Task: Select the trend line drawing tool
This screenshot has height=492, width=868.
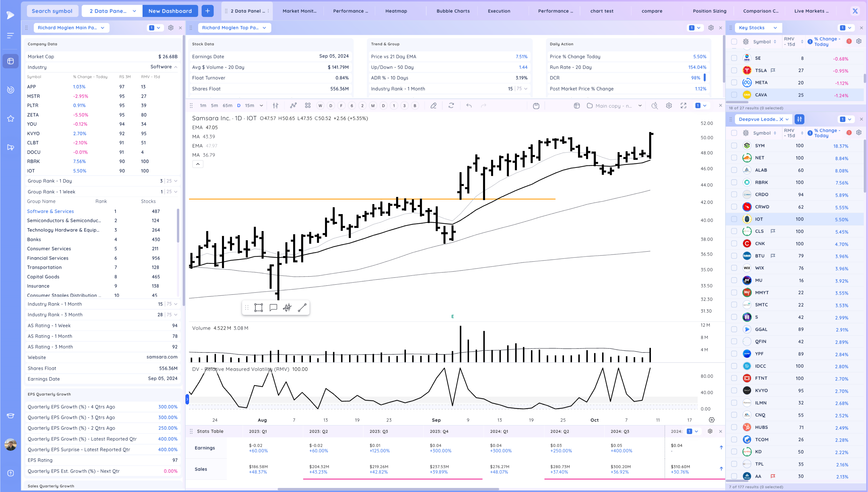Action: (x=302, y=307)
